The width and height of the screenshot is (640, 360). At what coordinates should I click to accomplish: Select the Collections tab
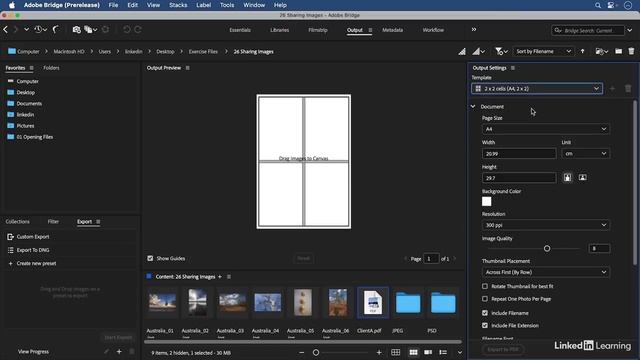18,222
